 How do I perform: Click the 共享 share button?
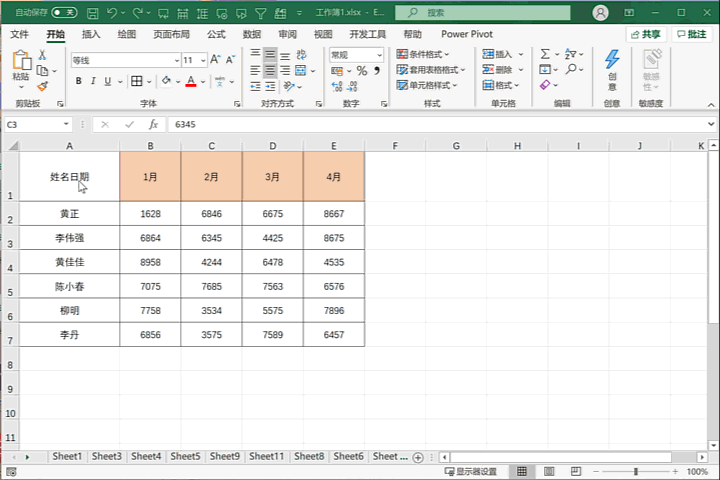(646, 34)
